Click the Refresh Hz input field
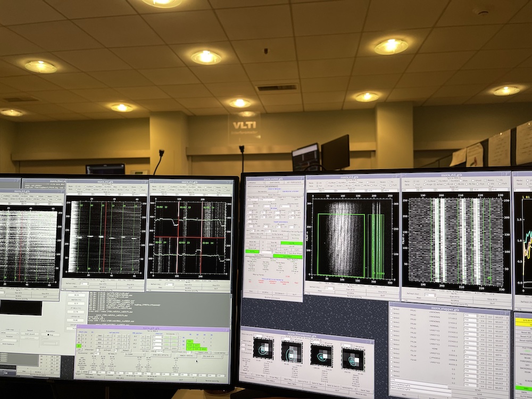Screen dimensions: 532x399 84,284
